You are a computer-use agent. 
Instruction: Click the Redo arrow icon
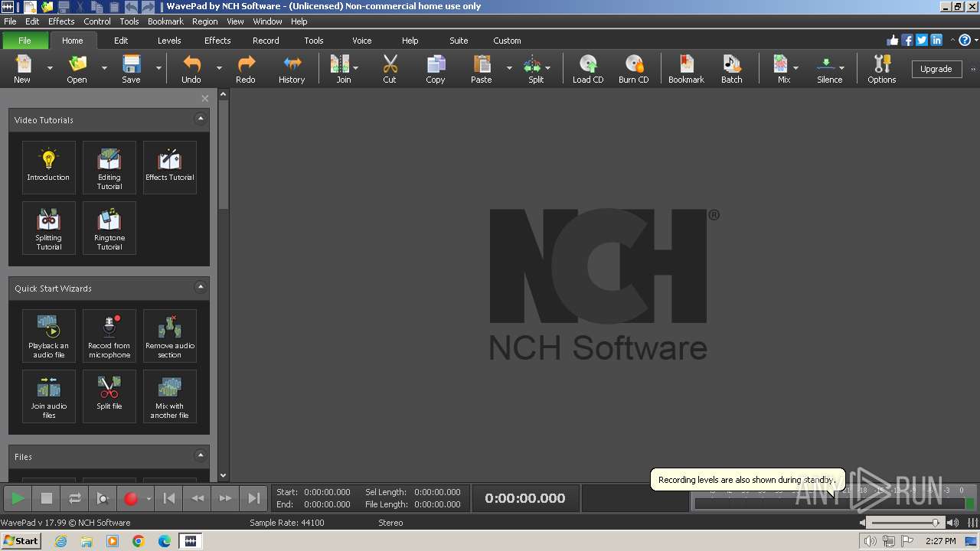(246, 68)
